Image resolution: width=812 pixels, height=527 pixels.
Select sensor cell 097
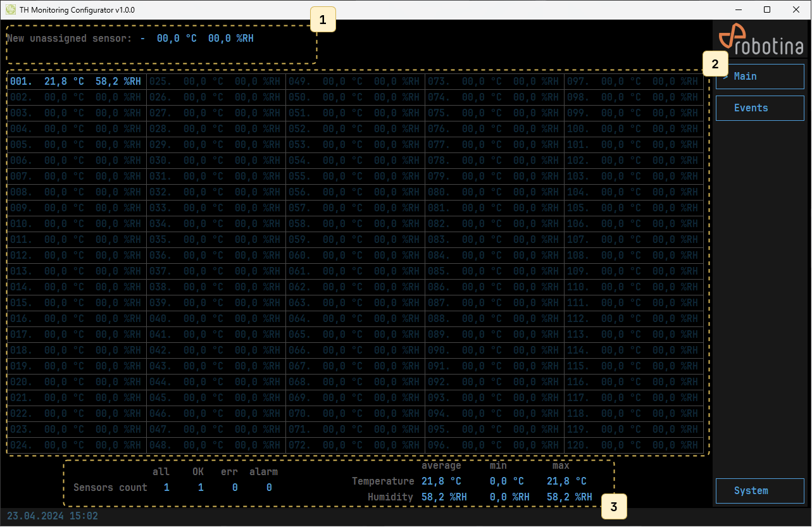pos(634,82)
